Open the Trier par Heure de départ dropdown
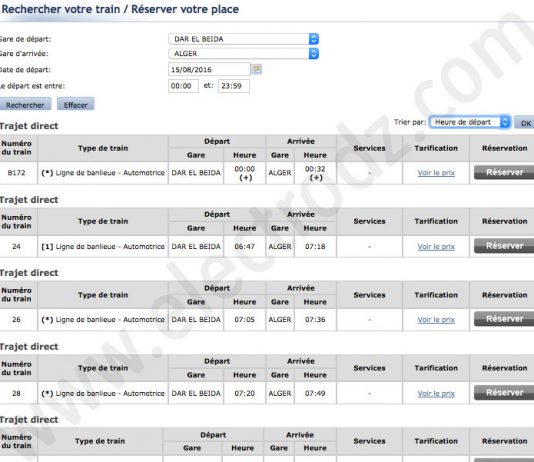Image resolution: width=534 pixels, height=462 pixels. click(x=470, y=122)
